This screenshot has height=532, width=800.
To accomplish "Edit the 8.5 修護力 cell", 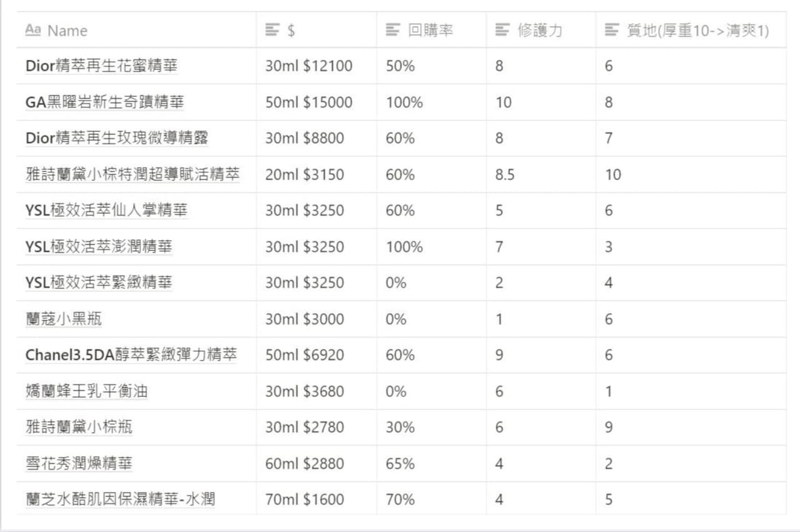I will pyautogui.click(x=505, y=174).
